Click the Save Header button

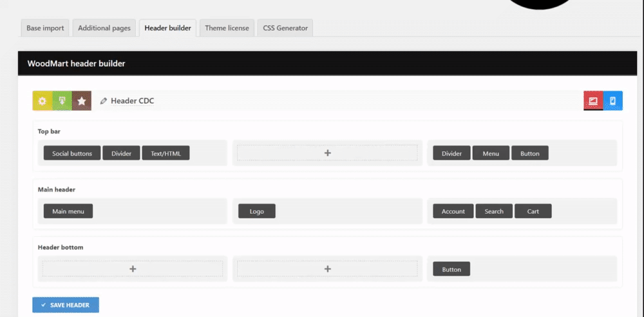click(66, 305)
